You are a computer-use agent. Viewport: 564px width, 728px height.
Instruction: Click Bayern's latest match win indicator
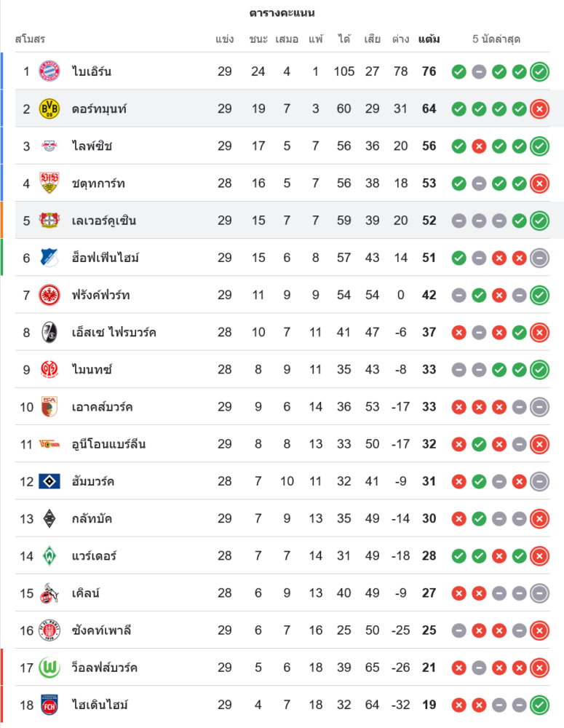coord(539,71)
